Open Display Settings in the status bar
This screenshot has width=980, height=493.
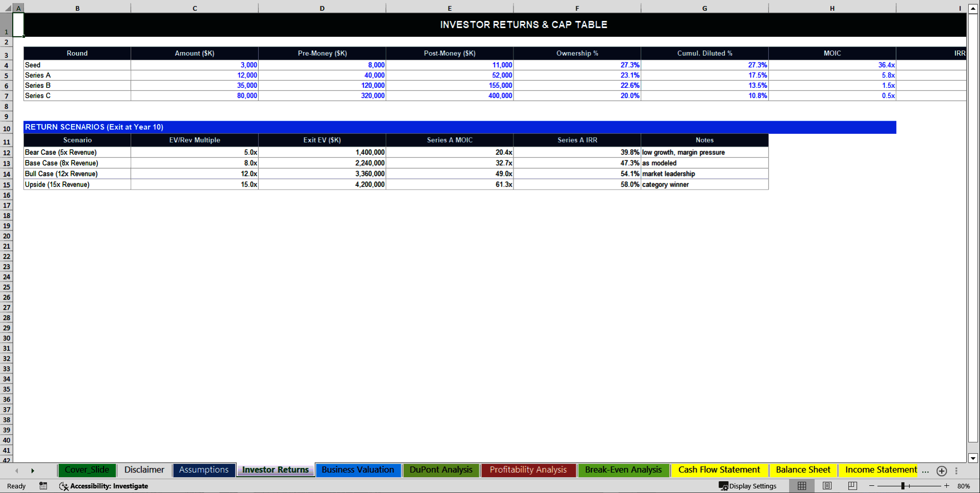(x=748, y=486)
